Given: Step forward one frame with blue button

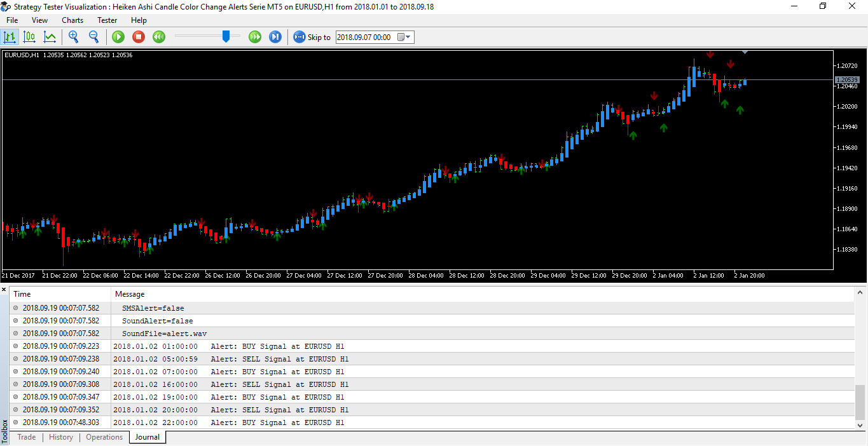Looking at the screenshot, I should (x=275, y=37).
